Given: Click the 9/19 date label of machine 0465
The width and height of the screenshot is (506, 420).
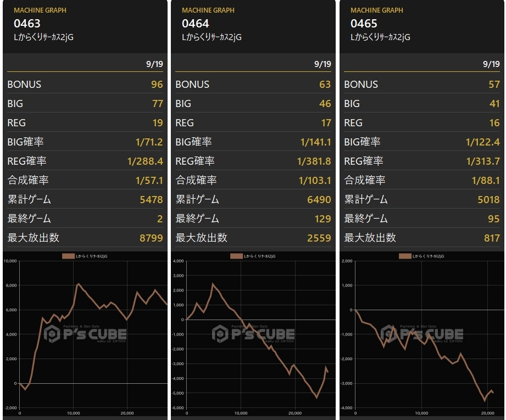Looking at the screenshot, I should [491, 64].
